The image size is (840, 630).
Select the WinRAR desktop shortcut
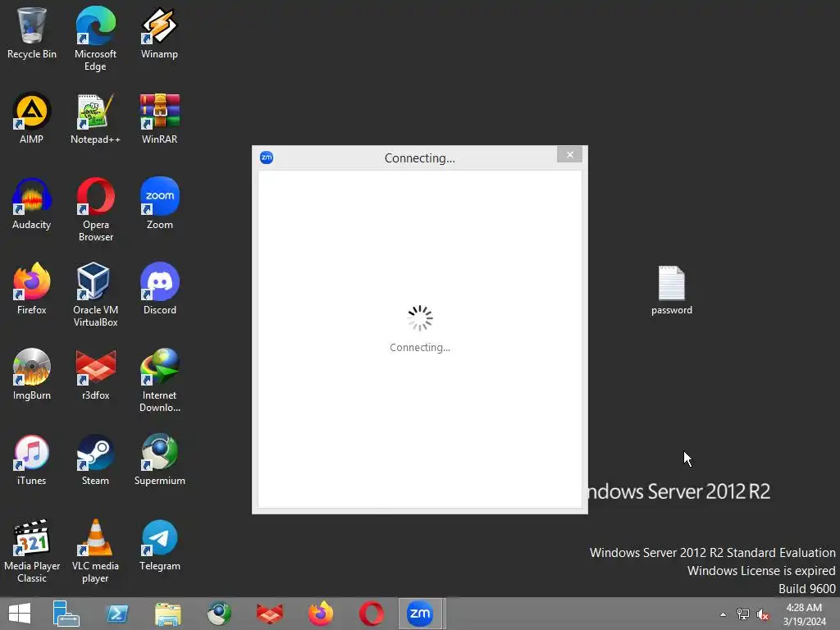[160, 118]
